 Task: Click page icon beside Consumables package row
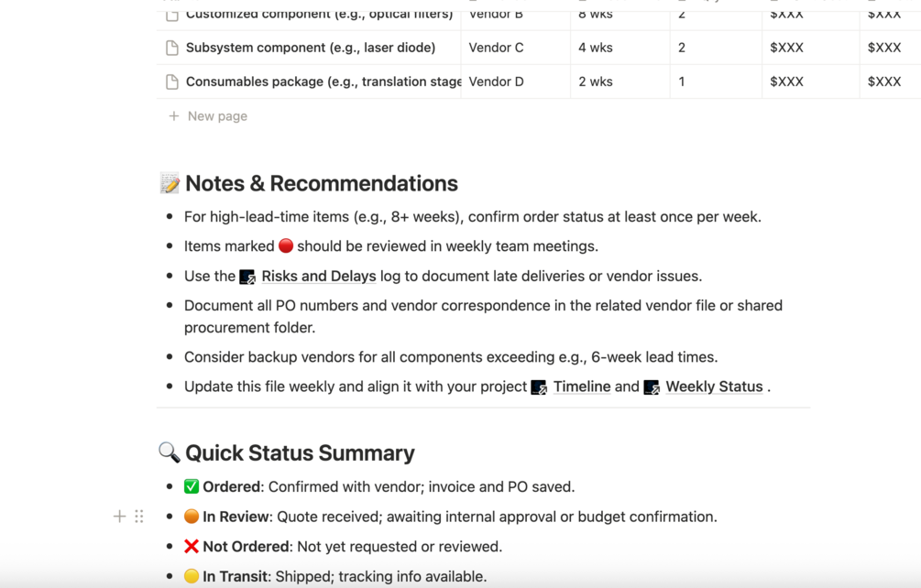click(x=172, y=82)
